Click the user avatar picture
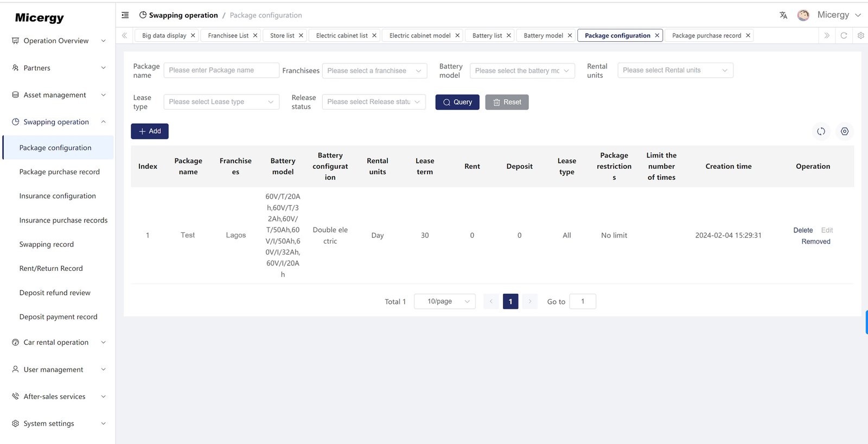 tap(803, 15)
